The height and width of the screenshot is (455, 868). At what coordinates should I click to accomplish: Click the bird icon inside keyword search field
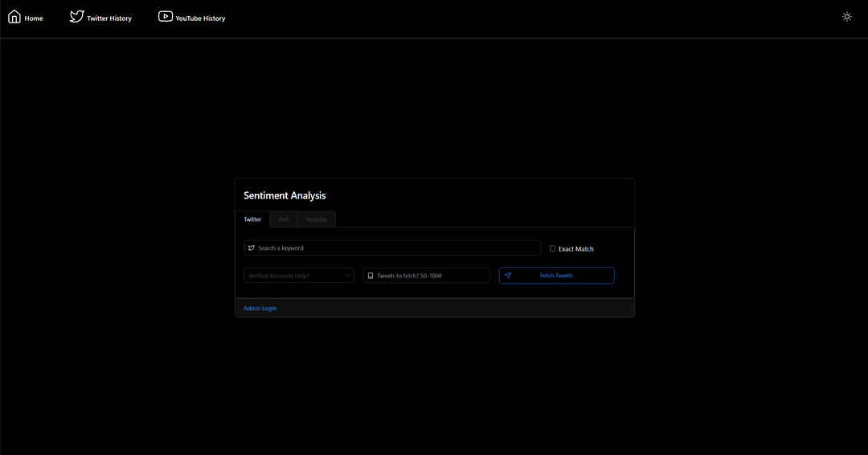(252, 248)
